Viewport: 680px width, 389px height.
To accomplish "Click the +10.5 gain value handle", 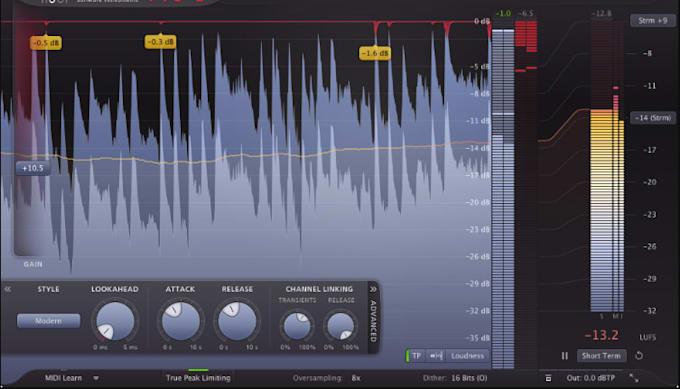I will click(x=33, y=168).
